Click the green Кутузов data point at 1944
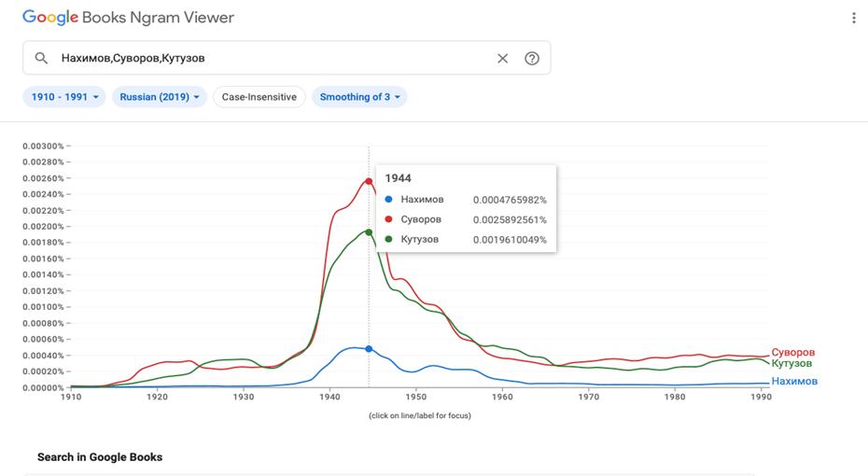This screenshot has height=476, width=868. pos(369,232)
